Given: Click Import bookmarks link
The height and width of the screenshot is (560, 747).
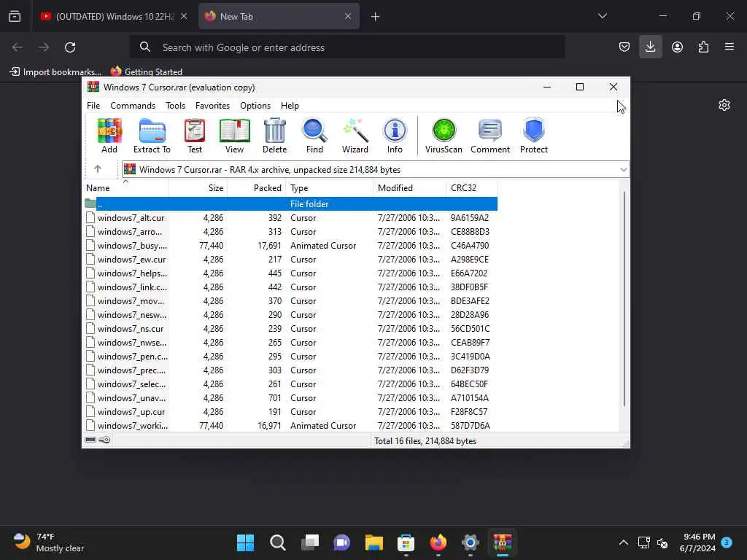Looking at the screenshot, I should [55, 72].
